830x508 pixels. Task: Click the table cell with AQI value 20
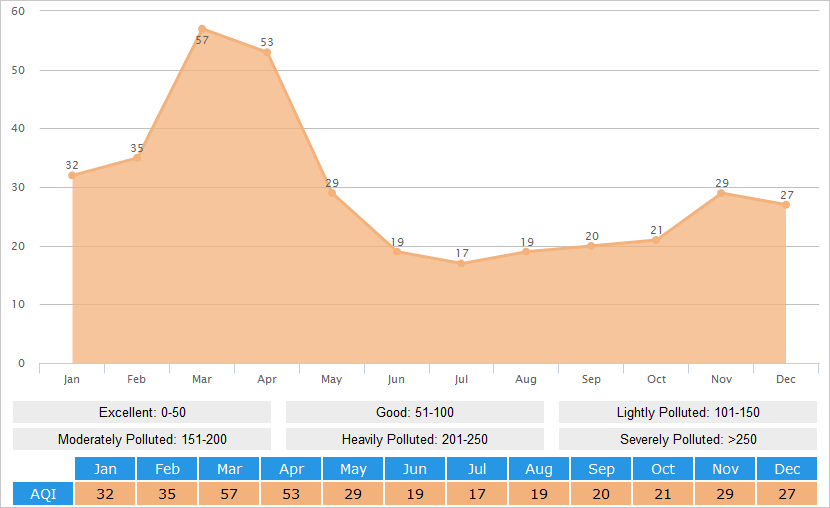point(601,494)
